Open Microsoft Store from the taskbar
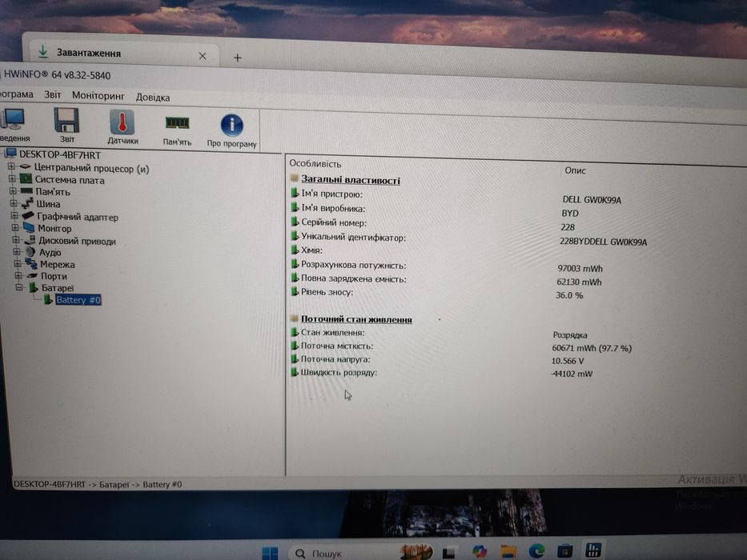The image size is (747, 560). pyautogui.click(x=565, y=551)
